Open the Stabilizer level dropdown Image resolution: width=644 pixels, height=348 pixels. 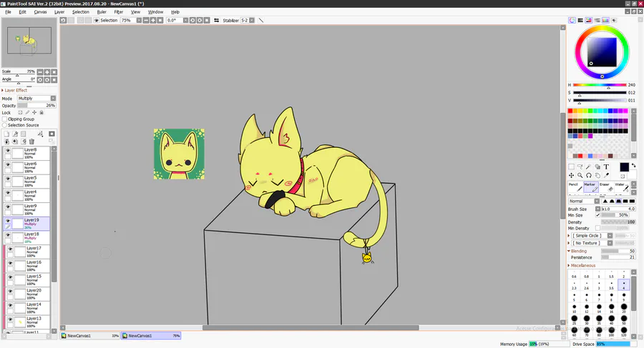252,20
